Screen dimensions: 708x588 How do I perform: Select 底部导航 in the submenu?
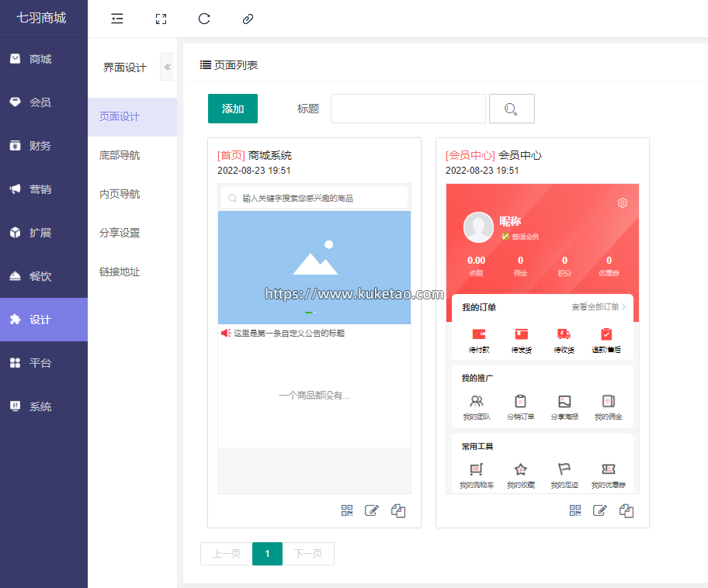[x=120, y=155]
